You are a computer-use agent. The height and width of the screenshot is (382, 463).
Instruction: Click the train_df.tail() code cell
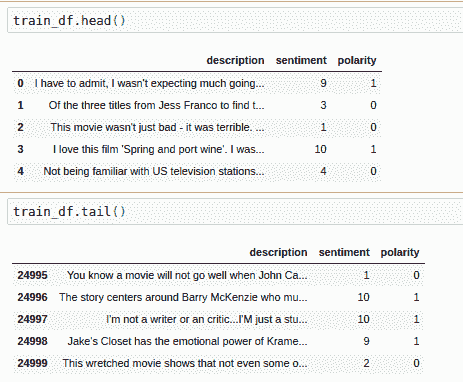pyautogui.click(x=235, y=212)
